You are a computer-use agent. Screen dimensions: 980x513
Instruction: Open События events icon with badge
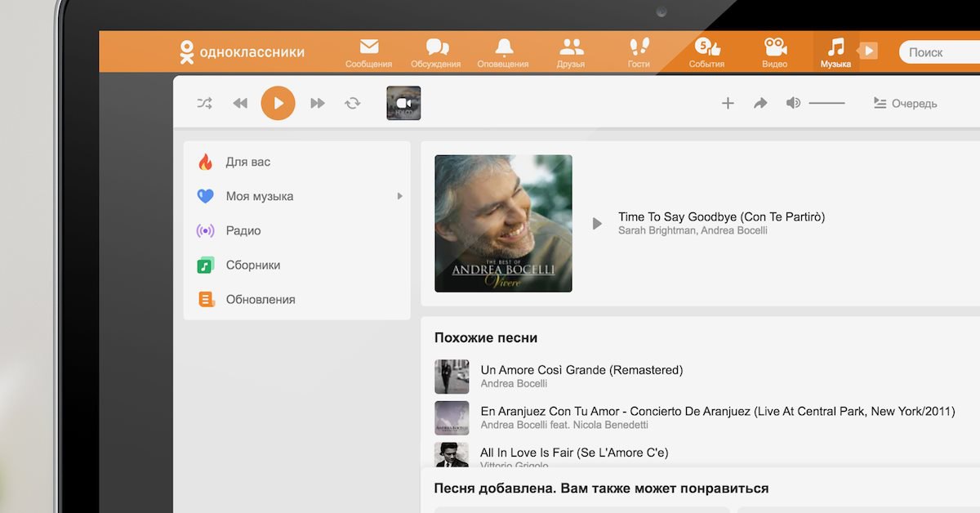click(706, 47)
